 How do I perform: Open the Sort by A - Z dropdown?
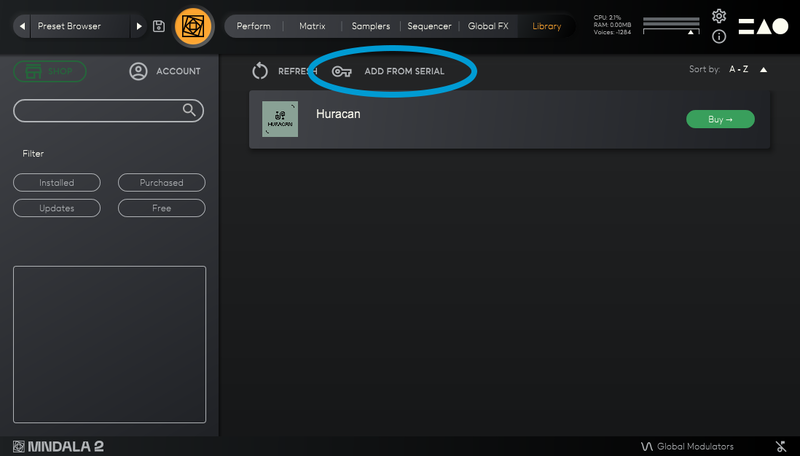[x=738, y=69]
